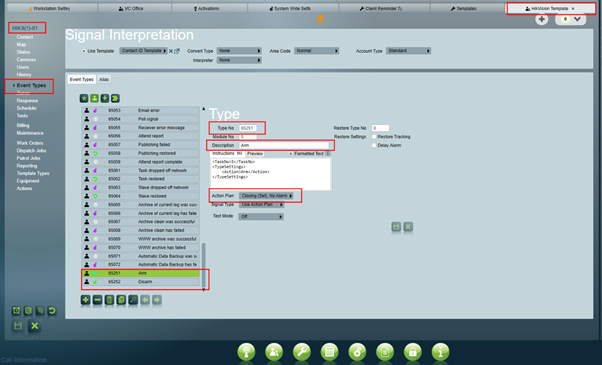Switch to the Activations tab
This screenshot has width=602, height=365.
coord(209,8)
